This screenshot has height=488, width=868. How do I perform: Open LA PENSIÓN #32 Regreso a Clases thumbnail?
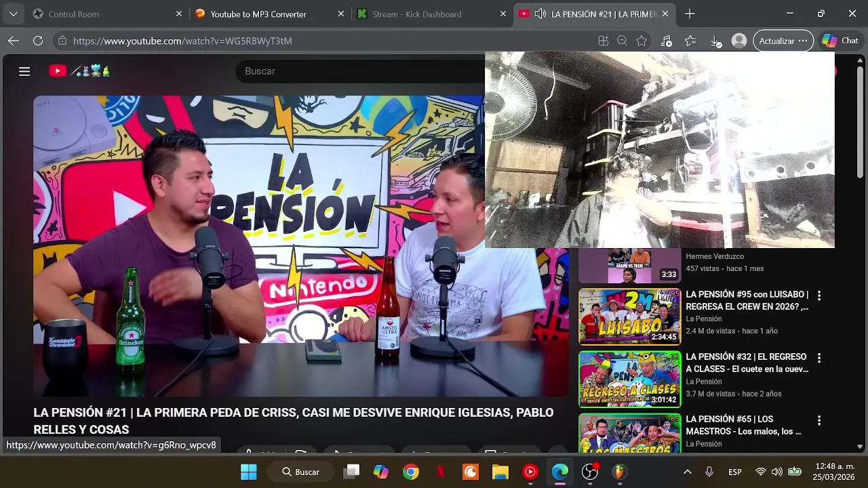point(629,379)
